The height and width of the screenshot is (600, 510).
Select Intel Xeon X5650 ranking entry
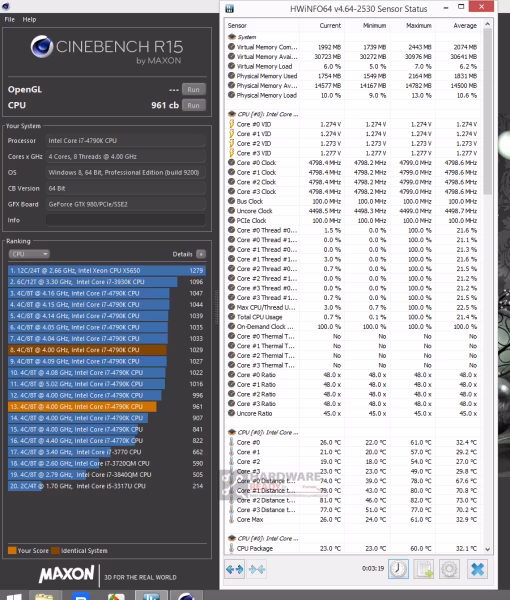[x=107, y=271]
